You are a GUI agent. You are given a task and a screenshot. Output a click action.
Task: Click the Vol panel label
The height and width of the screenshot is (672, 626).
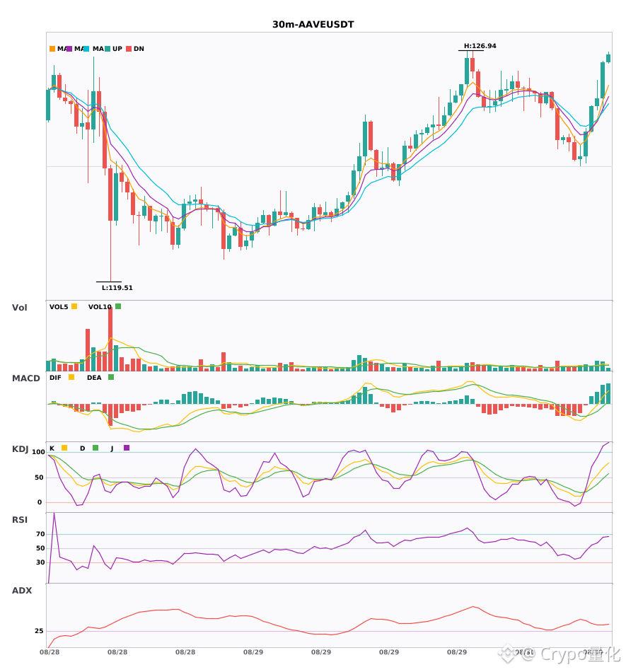click(19, 308)
